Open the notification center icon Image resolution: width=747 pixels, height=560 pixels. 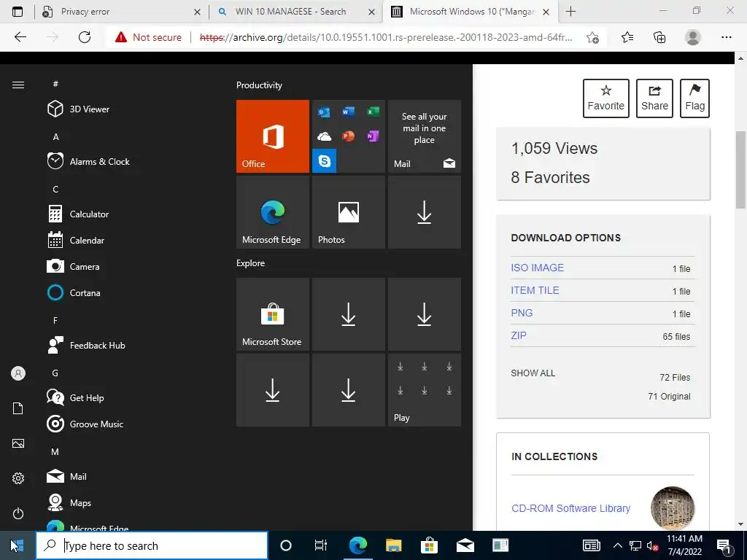point(724,545)
